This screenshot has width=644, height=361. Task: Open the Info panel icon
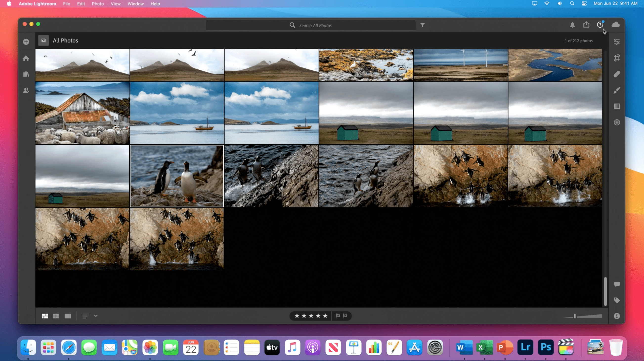click(617, 316)
